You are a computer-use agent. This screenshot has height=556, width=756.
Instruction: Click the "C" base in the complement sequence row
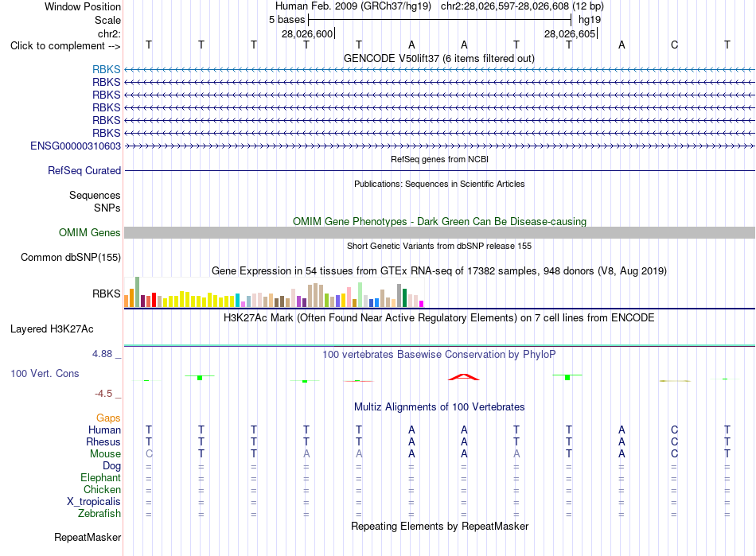click(x=674, y=45)
